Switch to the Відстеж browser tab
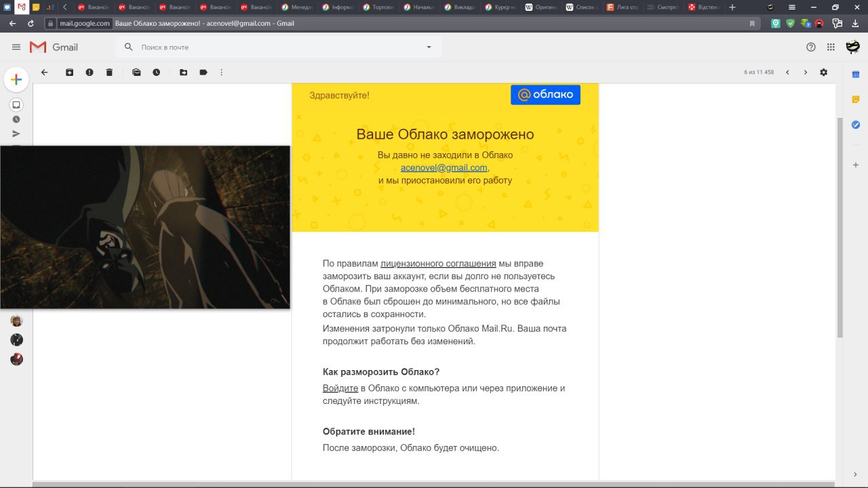Image resolution: width=868 pixels, height=488 pixels. pyautogui.click(x=705, y=7)
